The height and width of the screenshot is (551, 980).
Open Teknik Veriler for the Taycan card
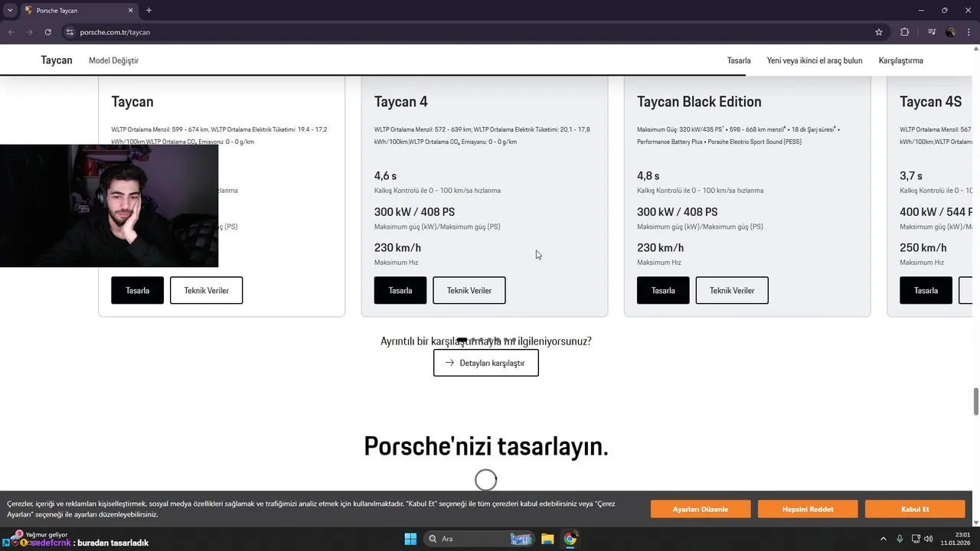click(x=206, y=290)
